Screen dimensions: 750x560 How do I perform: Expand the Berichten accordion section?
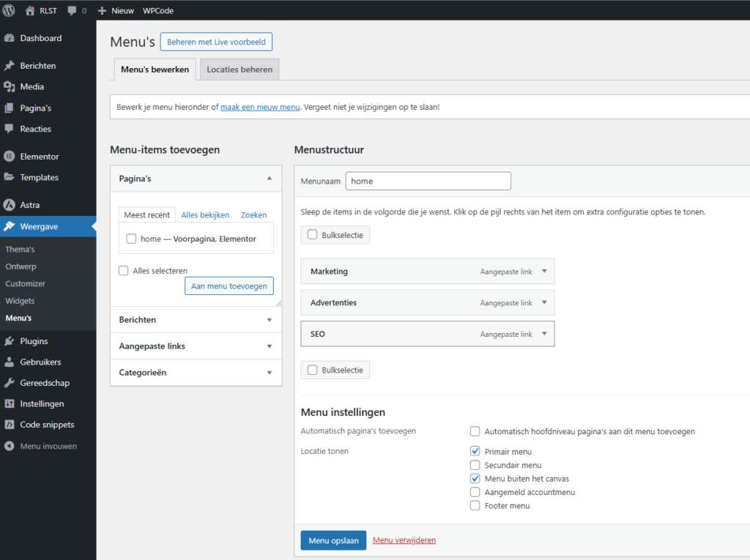click(x=270, y=320)
